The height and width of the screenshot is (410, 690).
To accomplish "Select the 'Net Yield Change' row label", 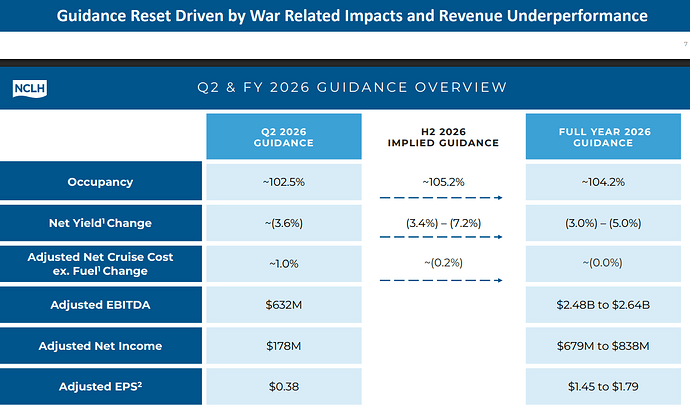I will tap(101, 223).
